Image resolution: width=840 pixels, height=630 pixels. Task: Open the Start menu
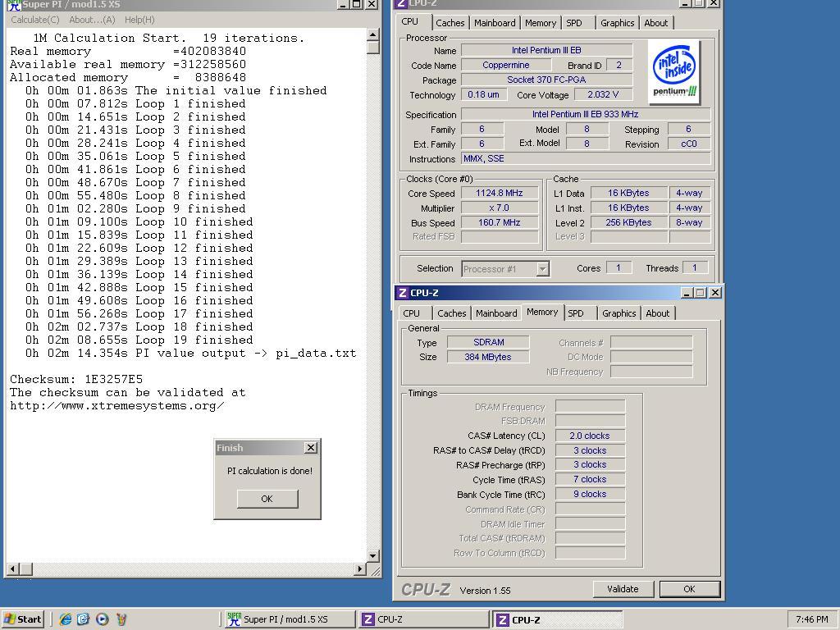(22, 619)
